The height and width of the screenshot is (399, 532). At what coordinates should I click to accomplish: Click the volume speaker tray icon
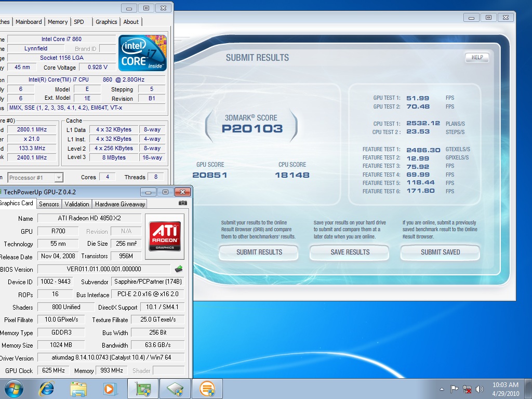(479, 389)
